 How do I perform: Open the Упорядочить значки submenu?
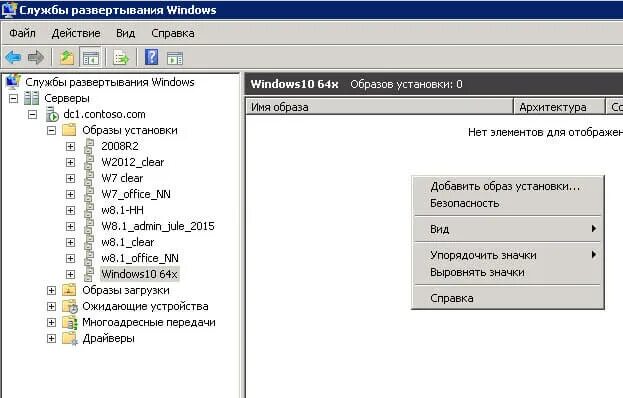pos(507,255)
